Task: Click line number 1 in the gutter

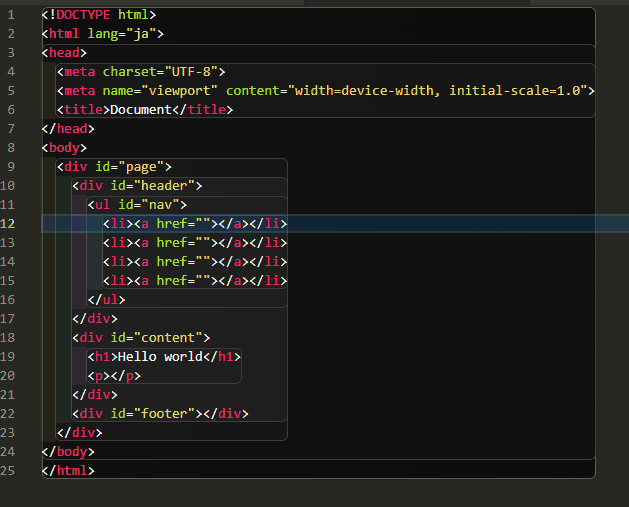Action: click(x=9, y=15)
